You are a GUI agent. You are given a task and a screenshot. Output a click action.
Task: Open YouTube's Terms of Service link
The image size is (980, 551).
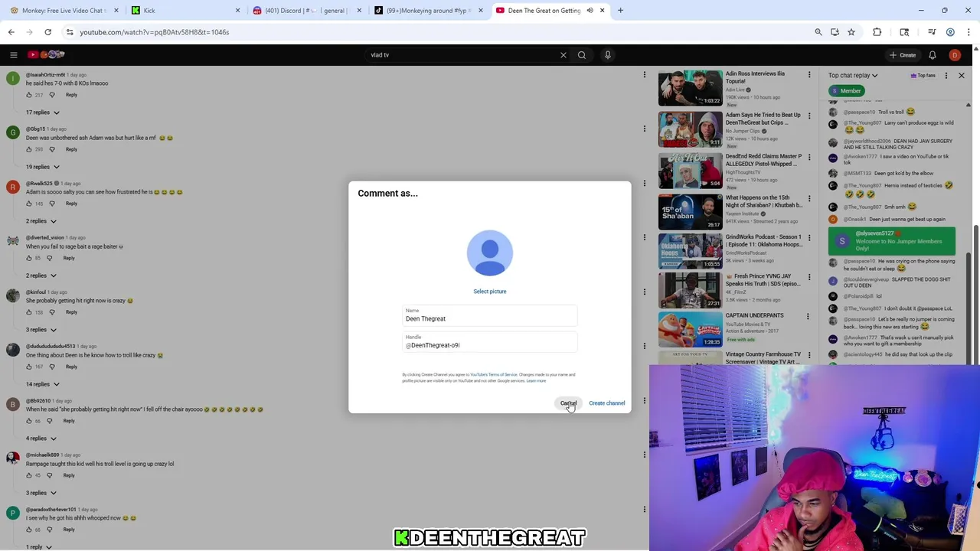(x=494, y=375)
